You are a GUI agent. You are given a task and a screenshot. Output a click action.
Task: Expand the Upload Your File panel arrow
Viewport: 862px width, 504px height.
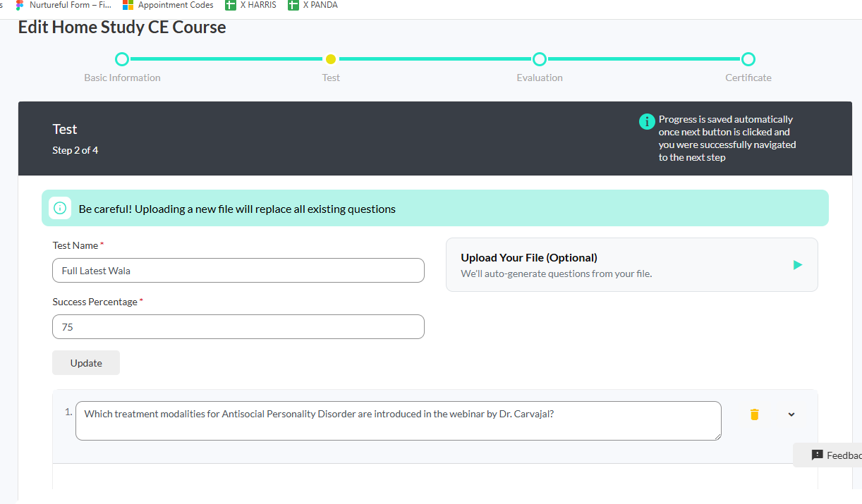click(x=797, y=265)
